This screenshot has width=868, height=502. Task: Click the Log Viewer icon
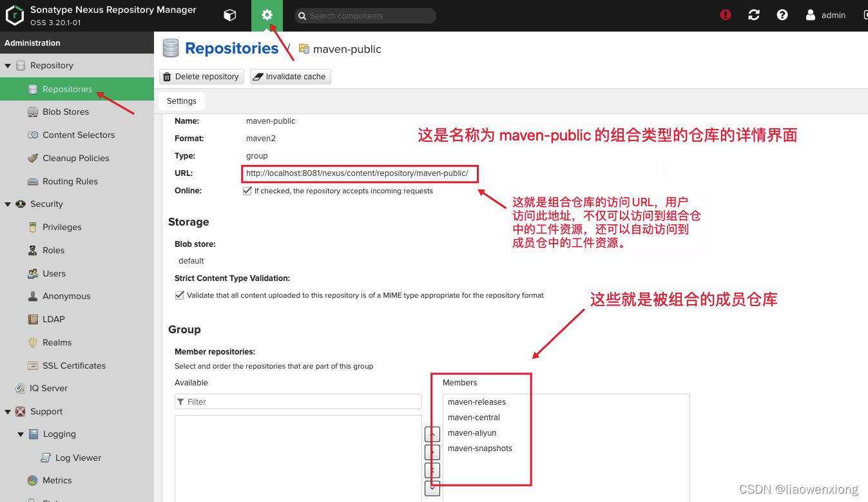[x=46, y=458]
